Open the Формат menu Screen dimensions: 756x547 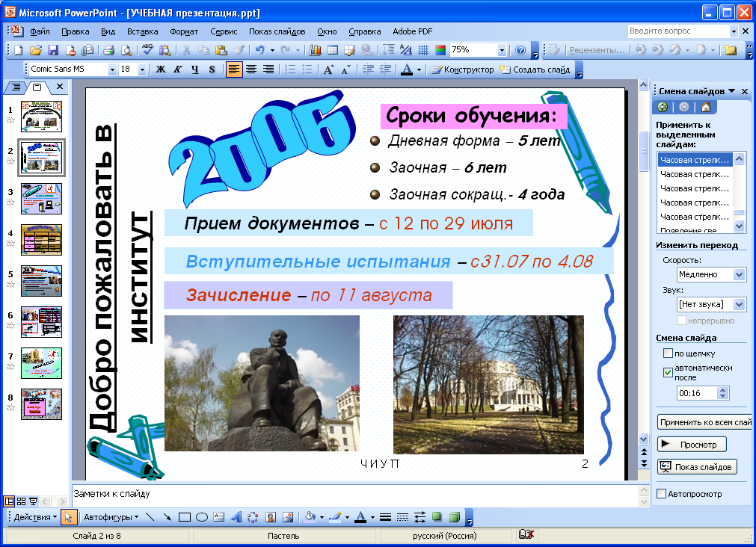(x=184, y=31)
